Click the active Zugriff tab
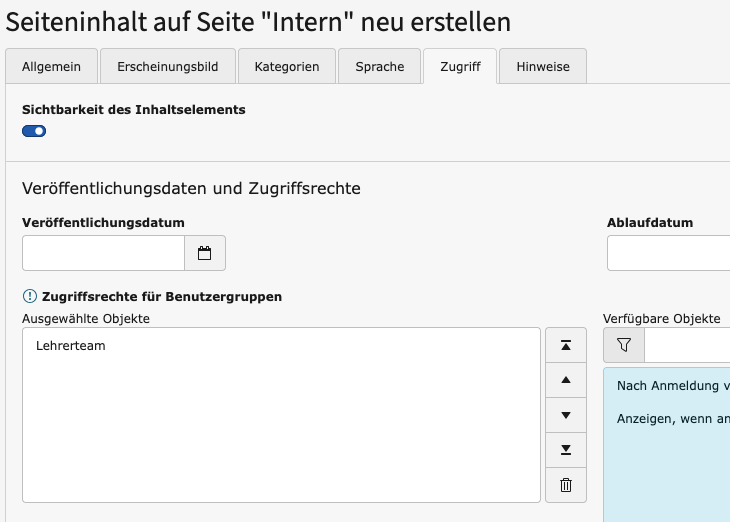 click(x=460, y=67)
